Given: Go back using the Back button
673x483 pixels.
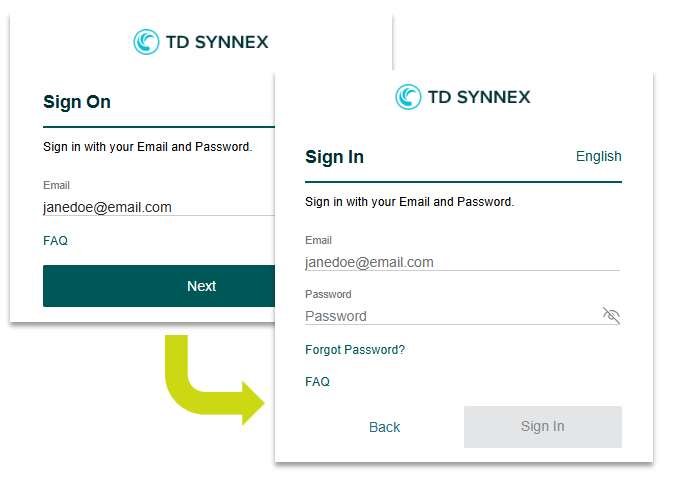Looking at the screenshot, I should [x=384, y=427].
